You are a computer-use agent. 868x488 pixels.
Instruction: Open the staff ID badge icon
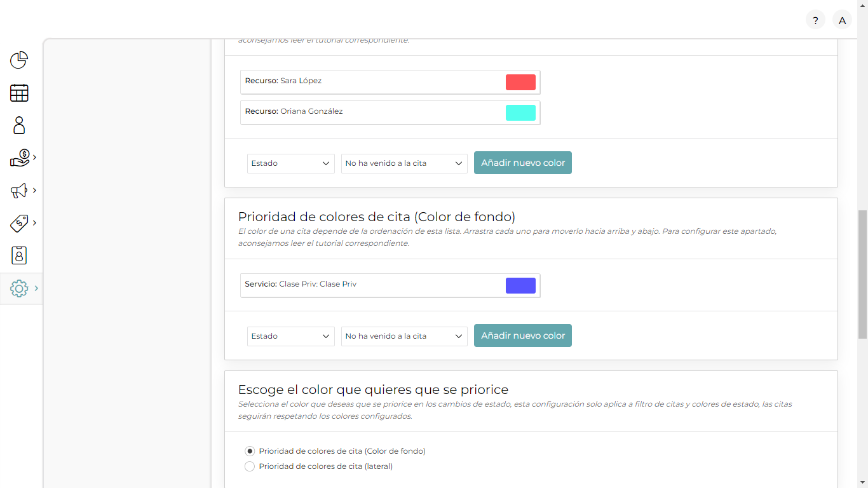pos(19,255)
